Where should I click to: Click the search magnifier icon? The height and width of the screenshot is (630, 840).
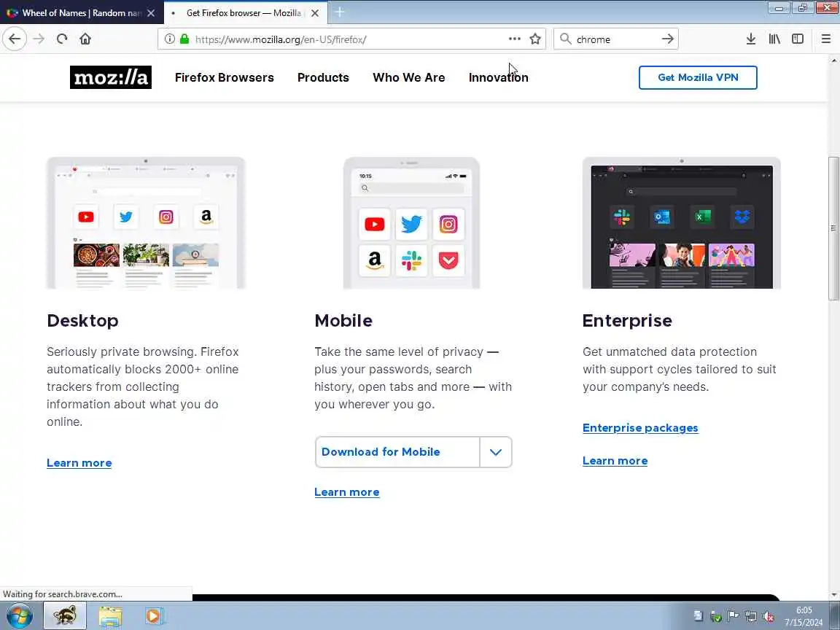[x=565, y=39]
